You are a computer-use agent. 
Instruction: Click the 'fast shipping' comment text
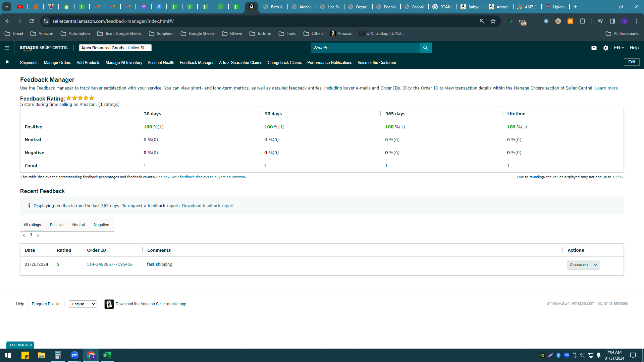coord(160,264)
